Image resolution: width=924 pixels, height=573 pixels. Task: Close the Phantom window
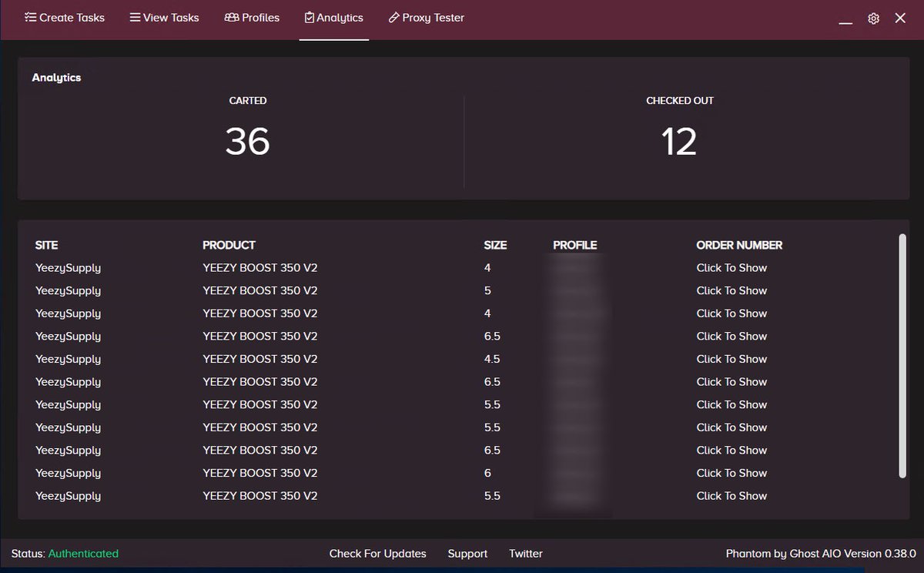point(900,18)
